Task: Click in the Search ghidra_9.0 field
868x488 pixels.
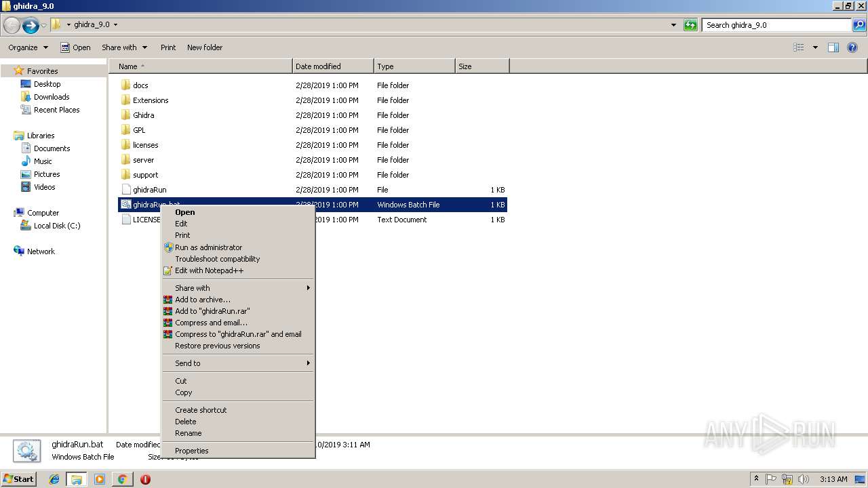Action: tap(776, 25)
